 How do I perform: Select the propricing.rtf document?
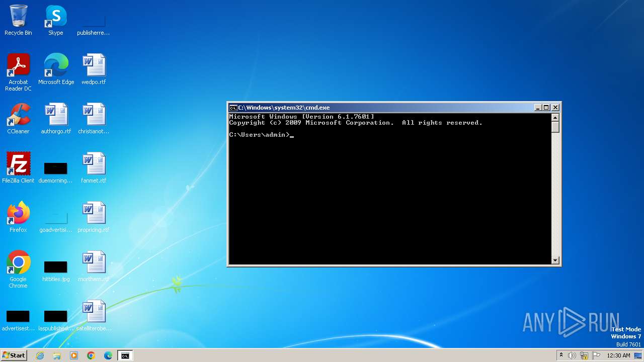click(94, 217)
